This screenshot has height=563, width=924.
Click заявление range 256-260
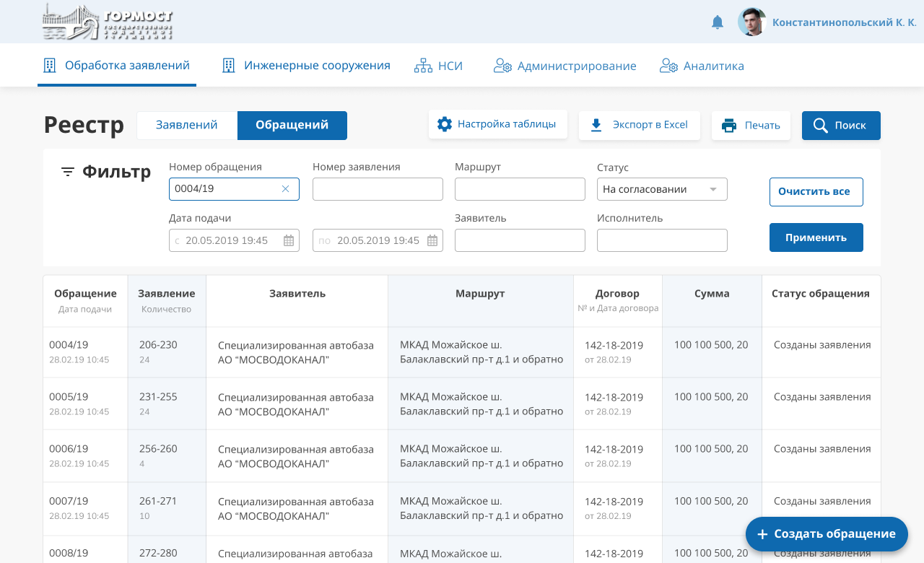point(158,449)
